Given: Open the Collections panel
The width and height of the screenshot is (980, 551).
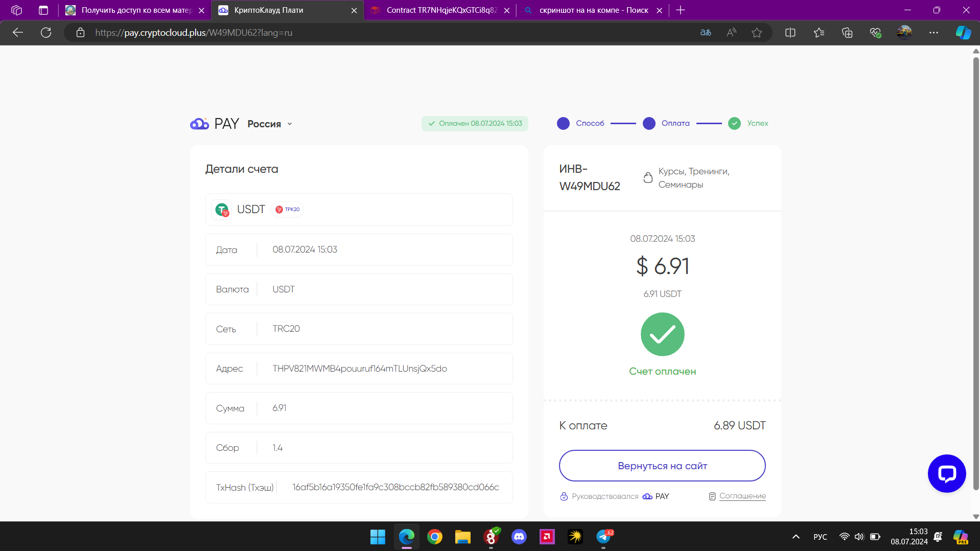Looking at the screenshot, I should point(847,33).
